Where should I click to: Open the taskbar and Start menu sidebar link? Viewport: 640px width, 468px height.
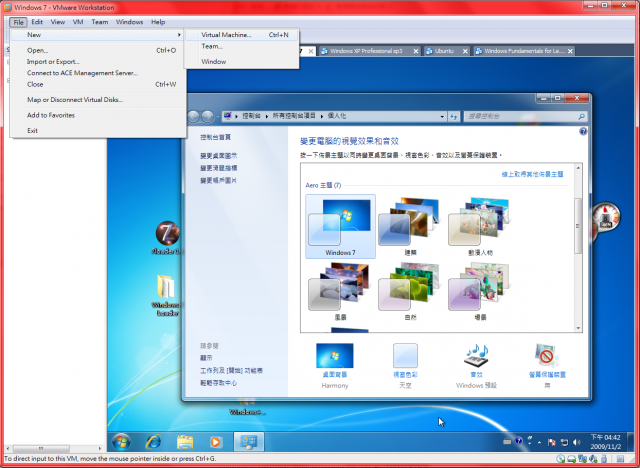(x=231, y=370)
